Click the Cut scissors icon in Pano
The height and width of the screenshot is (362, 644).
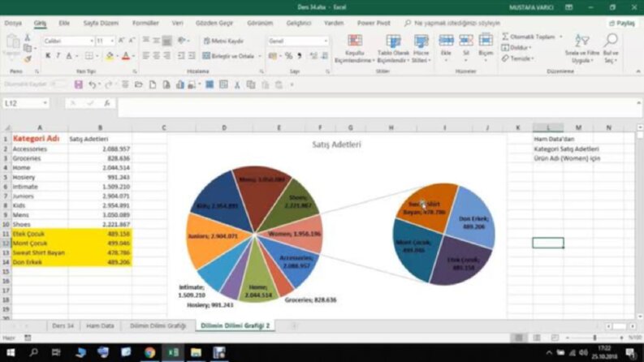coord(28,38)
